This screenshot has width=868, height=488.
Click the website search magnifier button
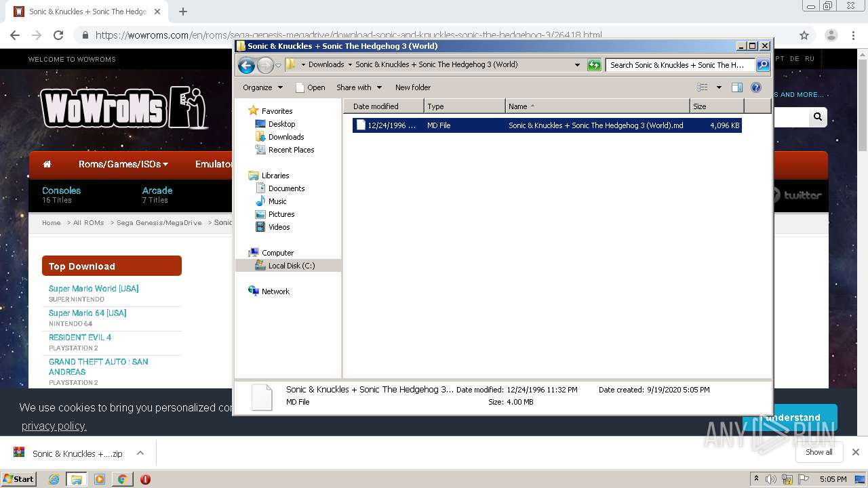coord(818,117)
